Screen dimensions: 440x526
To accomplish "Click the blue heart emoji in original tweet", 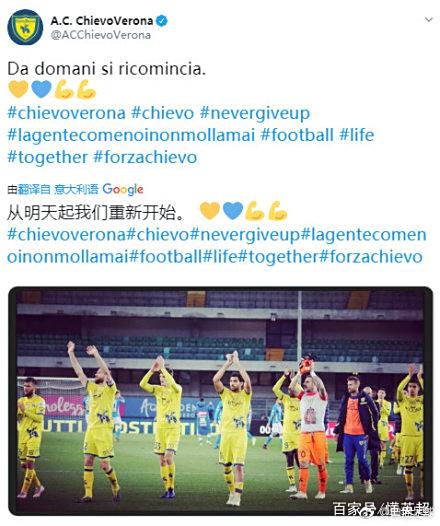I will coord(41,89).
